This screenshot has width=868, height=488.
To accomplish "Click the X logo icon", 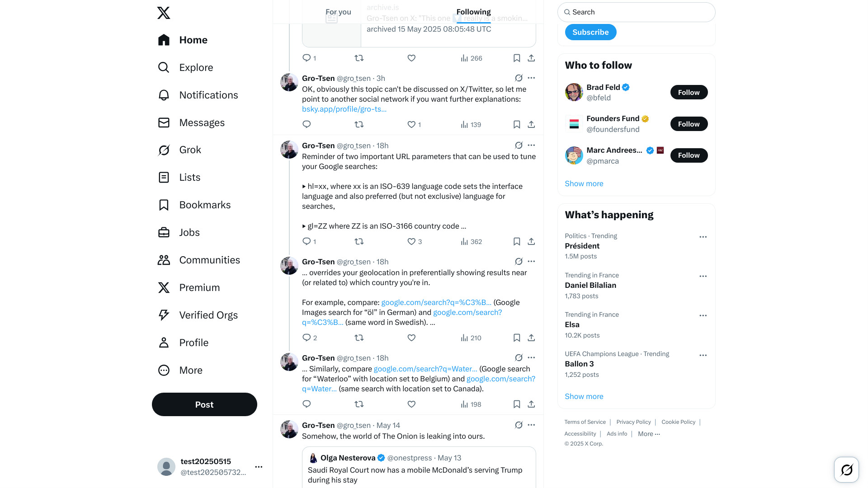I will coord(164,13).
